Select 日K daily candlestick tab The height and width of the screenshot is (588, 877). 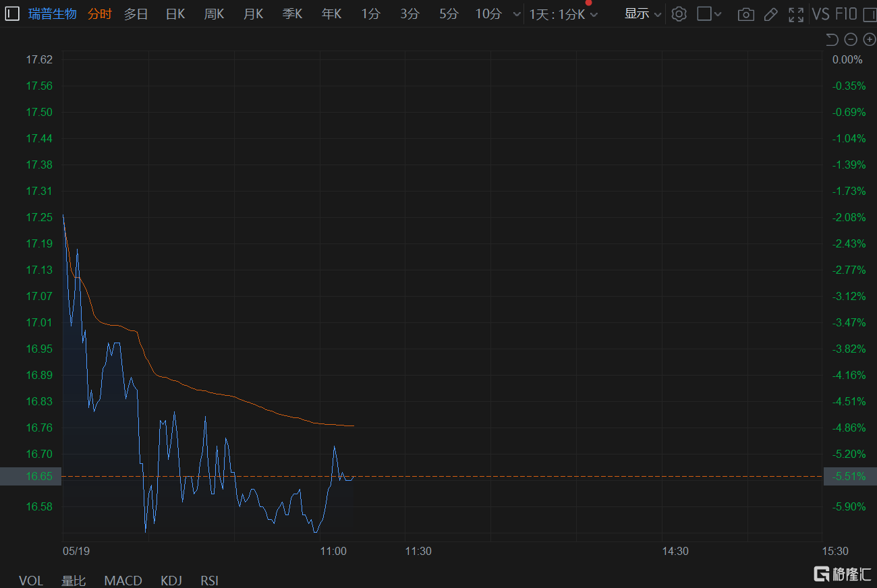point(175,13)
